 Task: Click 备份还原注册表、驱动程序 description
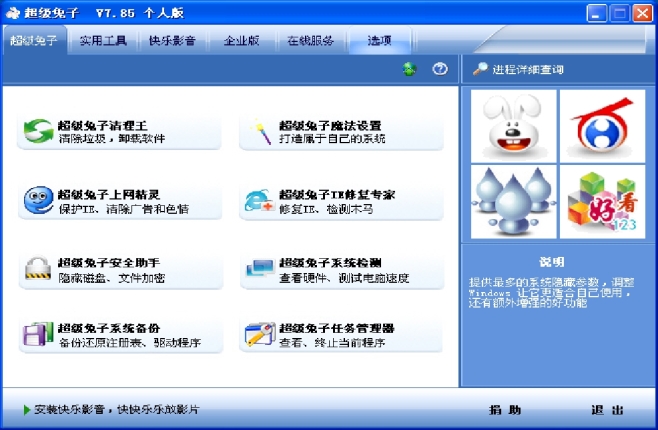tap(130, 343)
